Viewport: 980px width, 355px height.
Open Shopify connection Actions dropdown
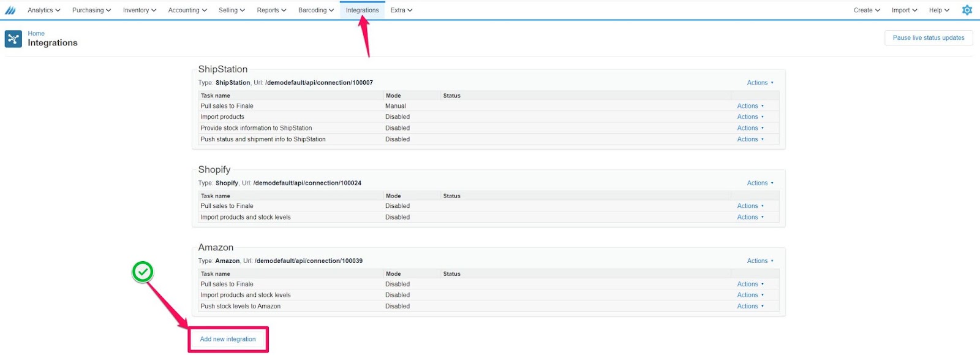point(760,183)
